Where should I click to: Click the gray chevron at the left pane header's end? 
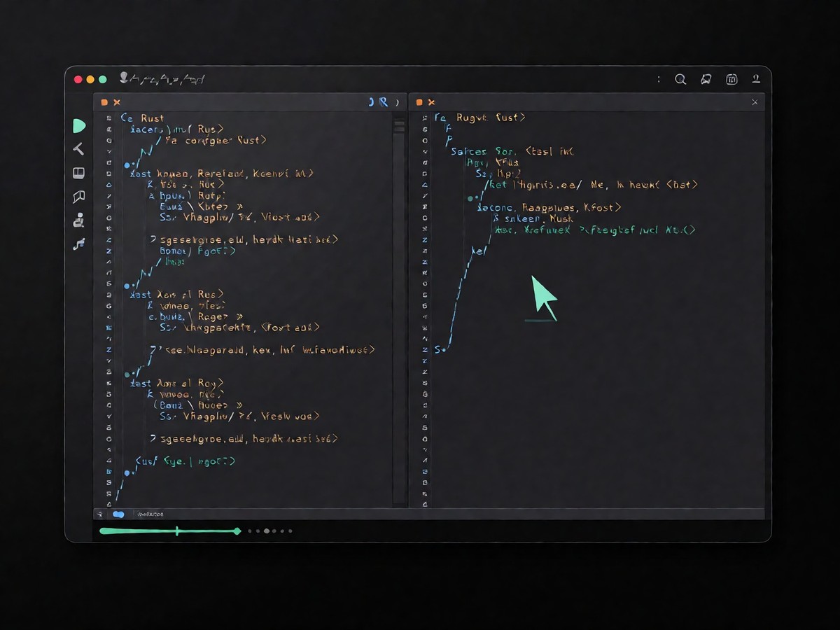click(398, 102)
